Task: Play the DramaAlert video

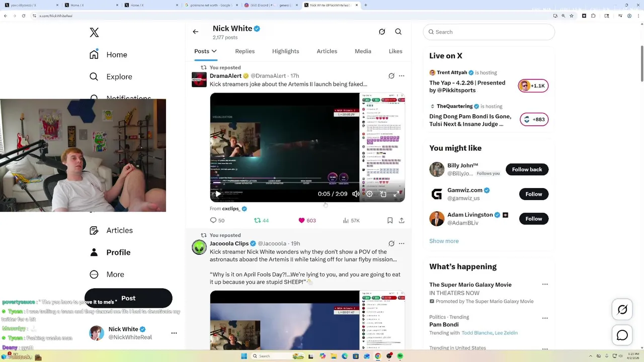Action: (x=218, y=194)
